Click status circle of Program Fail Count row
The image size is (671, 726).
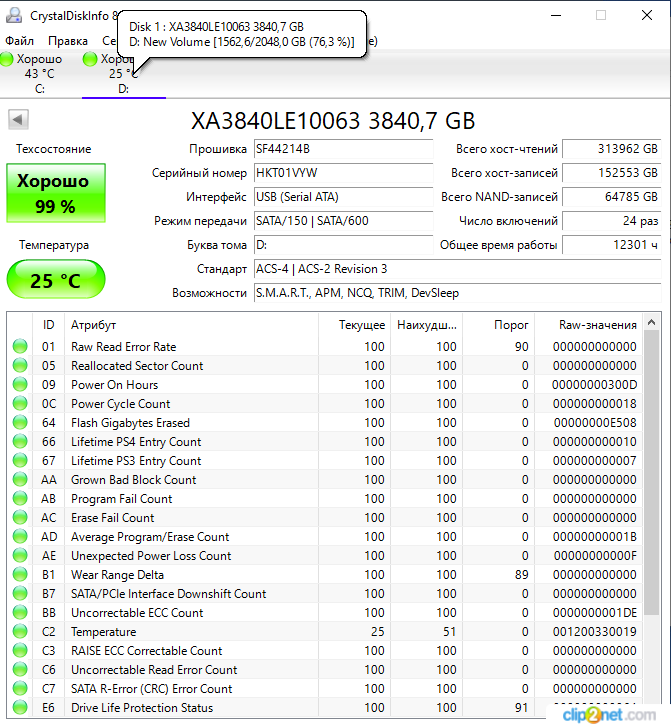pyautogui.click(x=20, y=498)
